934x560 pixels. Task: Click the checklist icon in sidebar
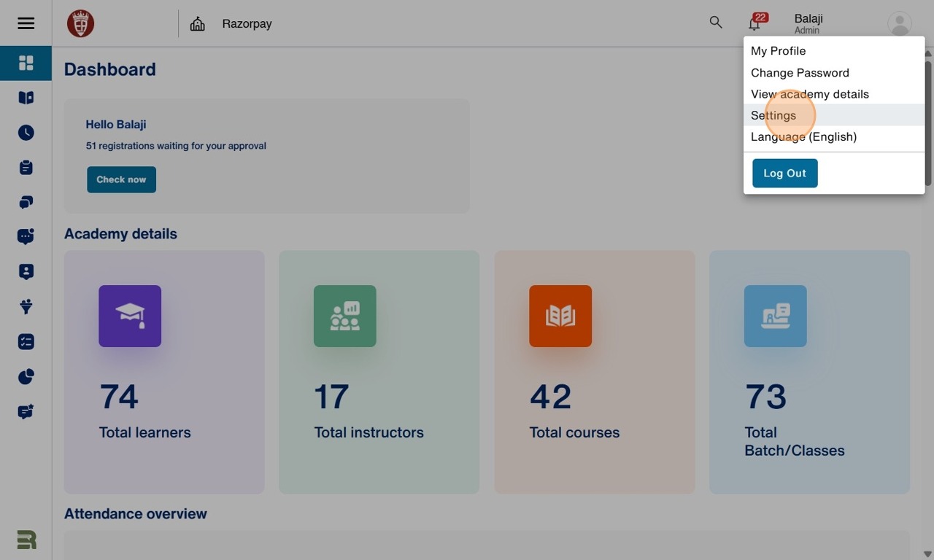(26, 341)
